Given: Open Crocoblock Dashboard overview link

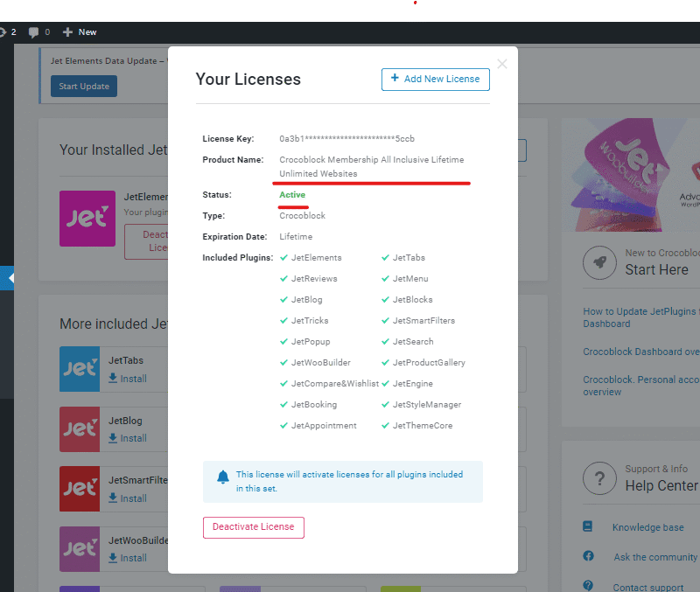Looking at the screenshot, I should point(641,352).
